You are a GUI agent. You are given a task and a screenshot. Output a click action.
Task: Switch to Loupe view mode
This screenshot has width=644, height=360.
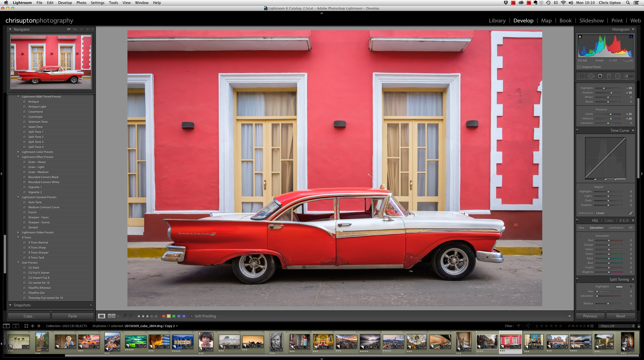click(101, 316)
